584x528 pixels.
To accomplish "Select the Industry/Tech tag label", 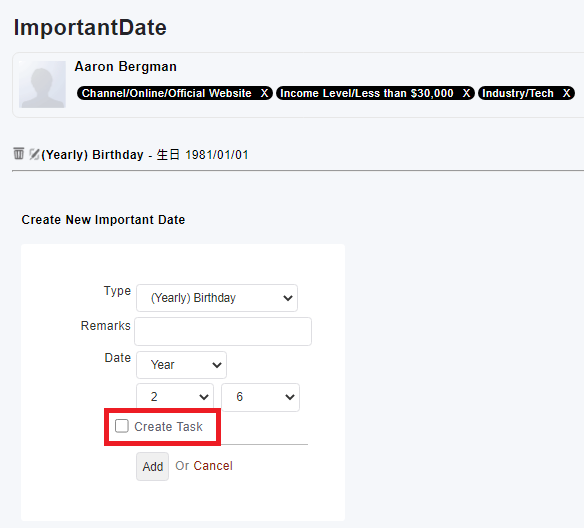I will click(x=518, y=93).
